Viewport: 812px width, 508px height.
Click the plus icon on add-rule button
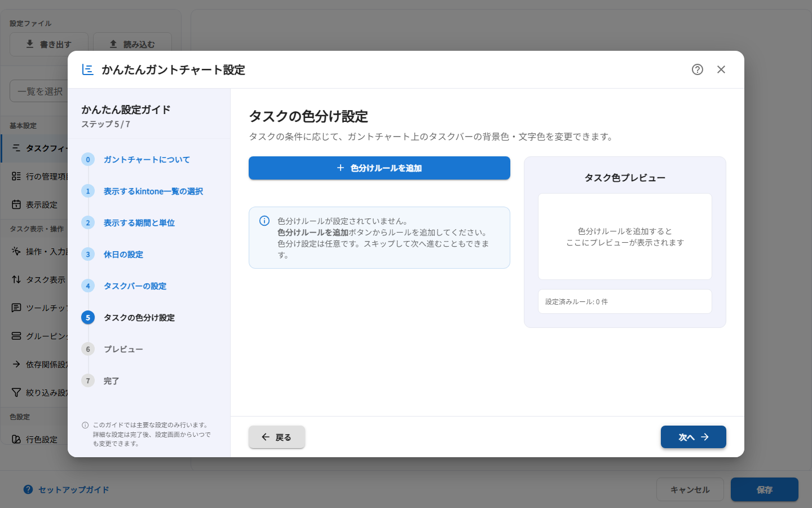pyautogui.click(x=341, y=168)
